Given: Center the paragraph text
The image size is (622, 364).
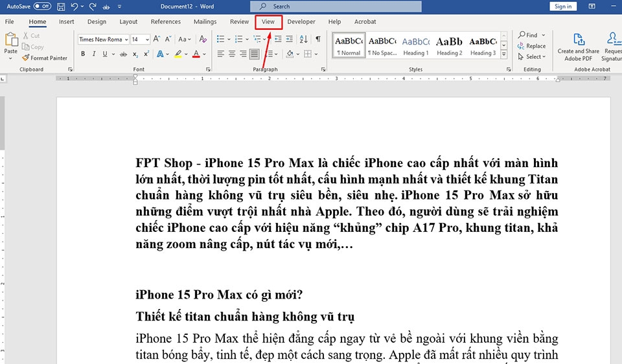Looking at the screenshot, I should [232, 54].
